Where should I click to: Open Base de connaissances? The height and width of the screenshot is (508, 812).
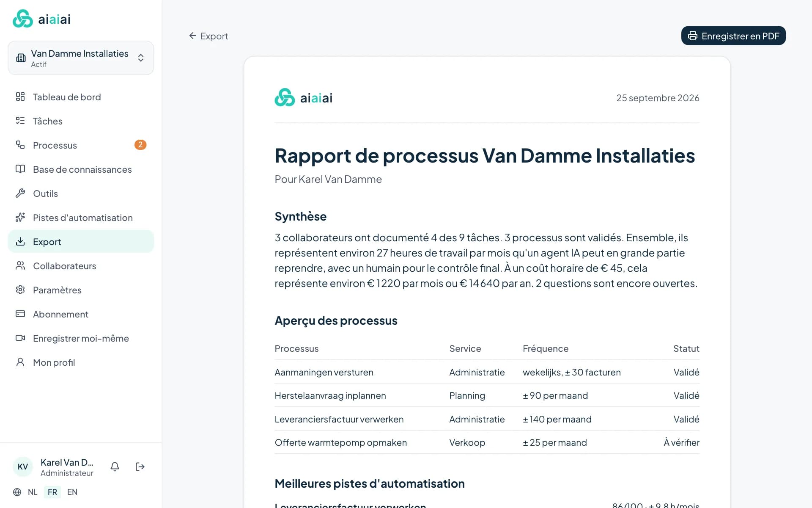[81, 169]
